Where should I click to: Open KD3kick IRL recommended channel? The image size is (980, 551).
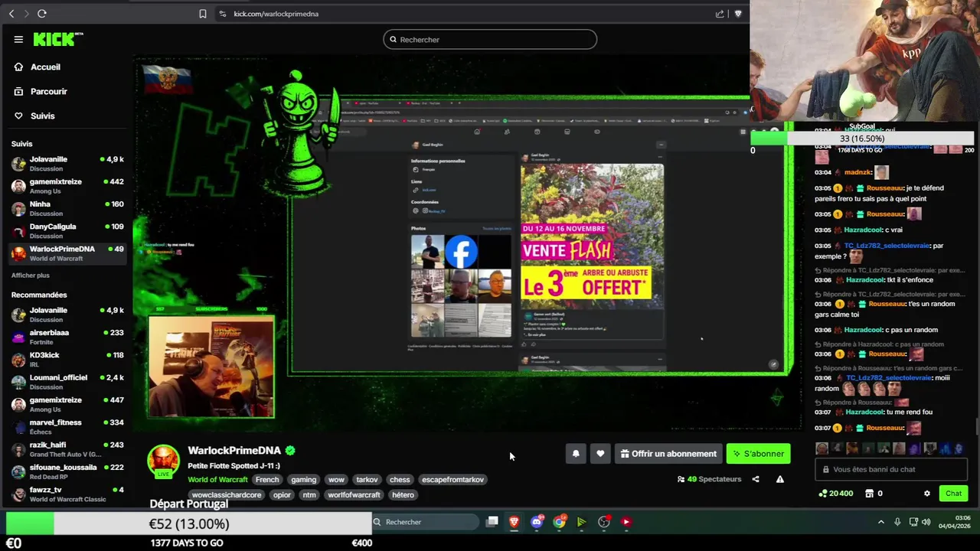pyautogui.click(x=67, y=359)
